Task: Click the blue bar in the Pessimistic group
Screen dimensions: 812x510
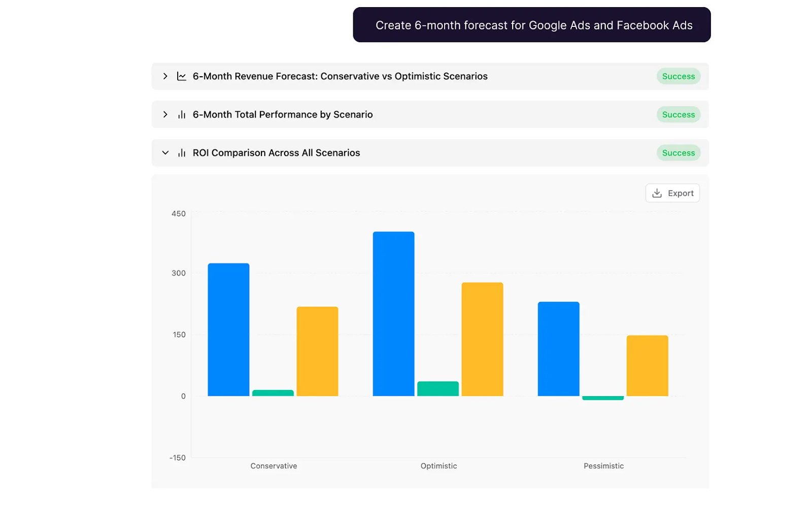Action: click(558, 349)
